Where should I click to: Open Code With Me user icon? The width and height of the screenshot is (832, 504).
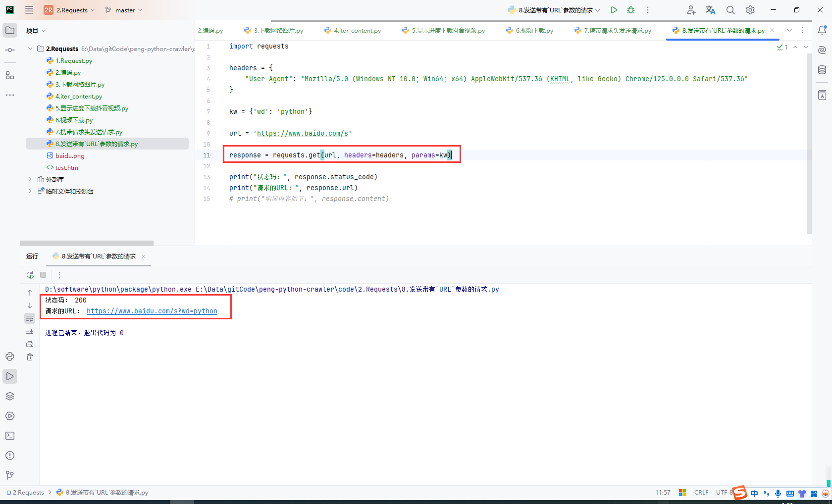[x=691, y=10]
